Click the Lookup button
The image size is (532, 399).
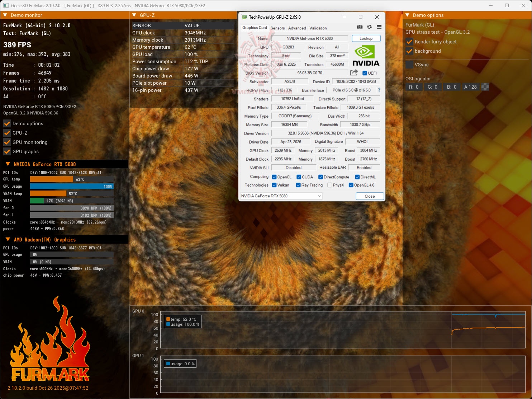(x=366, y=38)
